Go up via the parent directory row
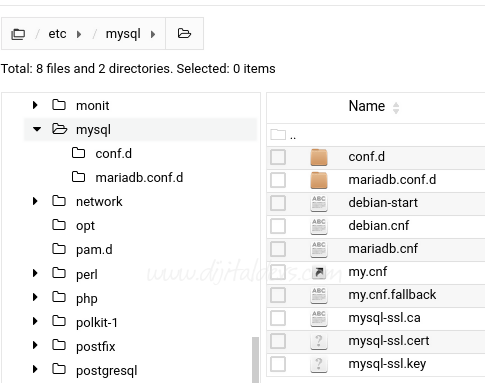The width and height of the screenshot is (485, 383). (376, 135)
